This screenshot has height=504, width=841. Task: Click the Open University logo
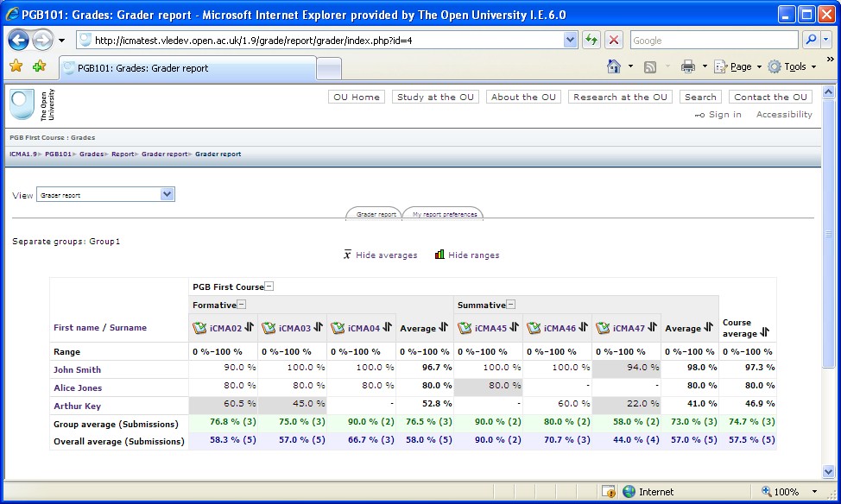[32, 104]
